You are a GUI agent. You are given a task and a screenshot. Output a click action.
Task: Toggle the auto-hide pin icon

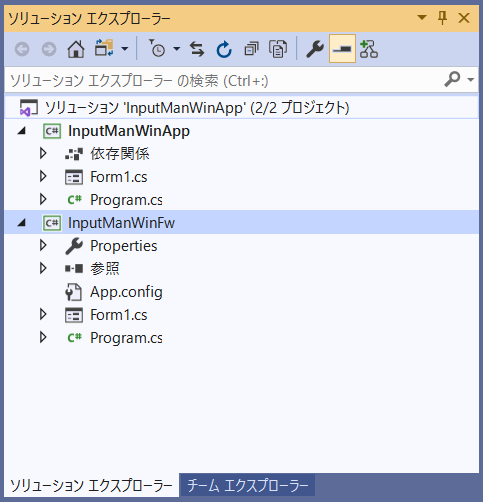click(x=442, y=18)
